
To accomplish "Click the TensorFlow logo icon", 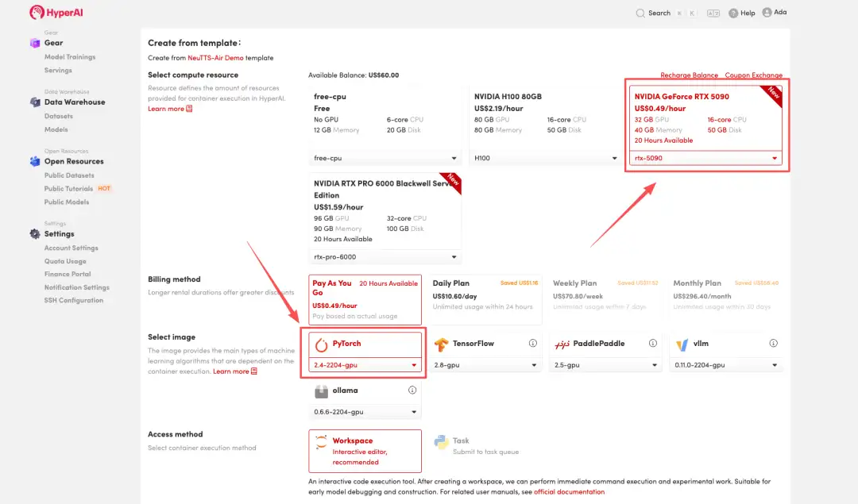I will [x=441, y=344].
